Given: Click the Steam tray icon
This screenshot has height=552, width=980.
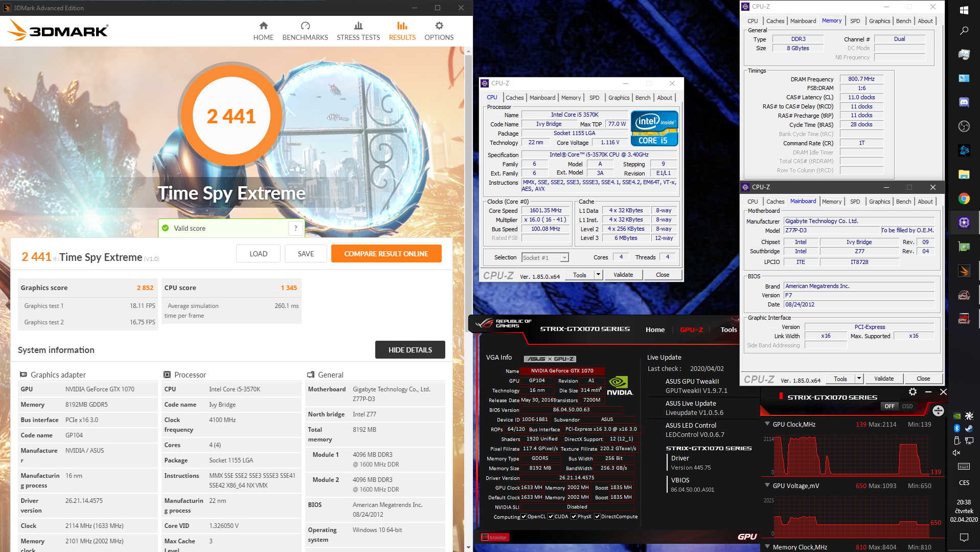Looking at the screenshot, I should point(969,428).
